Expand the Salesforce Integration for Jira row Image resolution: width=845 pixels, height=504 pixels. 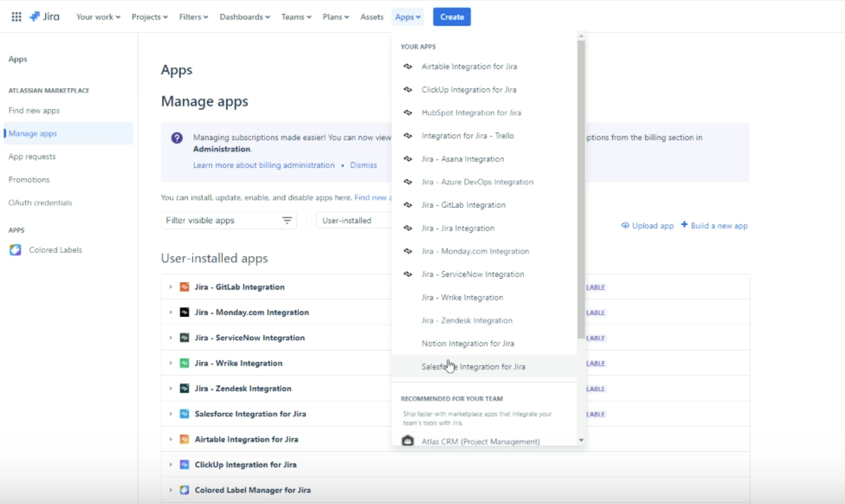point(170,414)
